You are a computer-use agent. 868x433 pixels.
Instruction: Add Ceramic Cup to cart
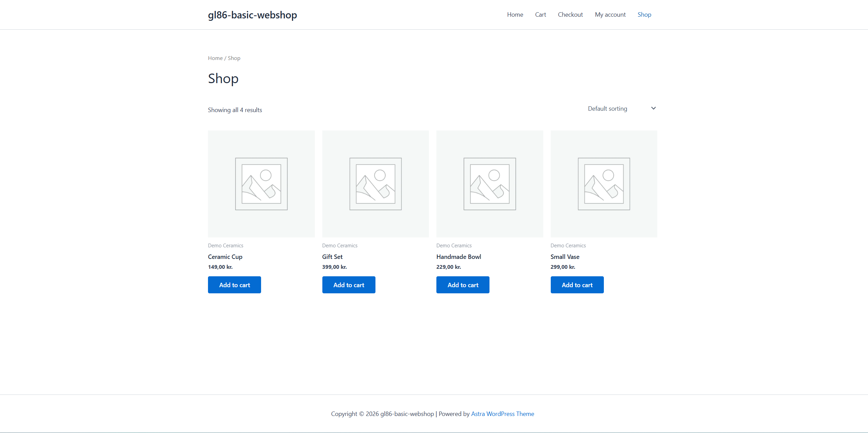pyautogui.click(x=235, y=285)
